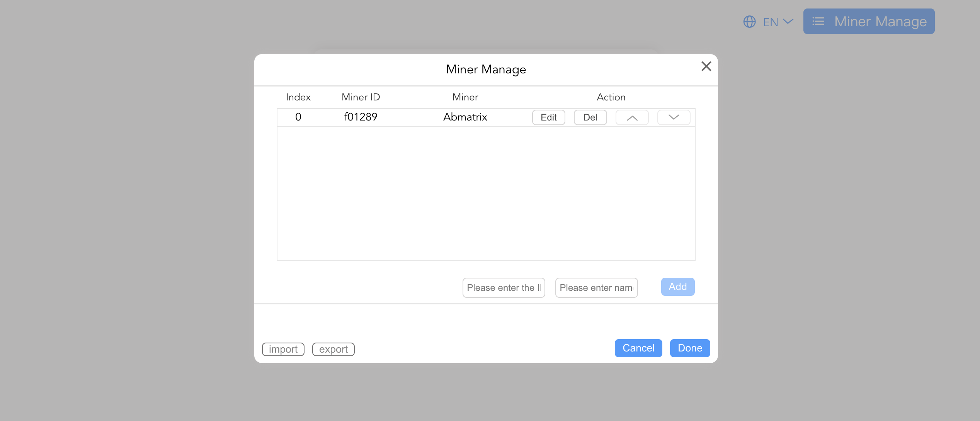Click the export button

(333, 349)
